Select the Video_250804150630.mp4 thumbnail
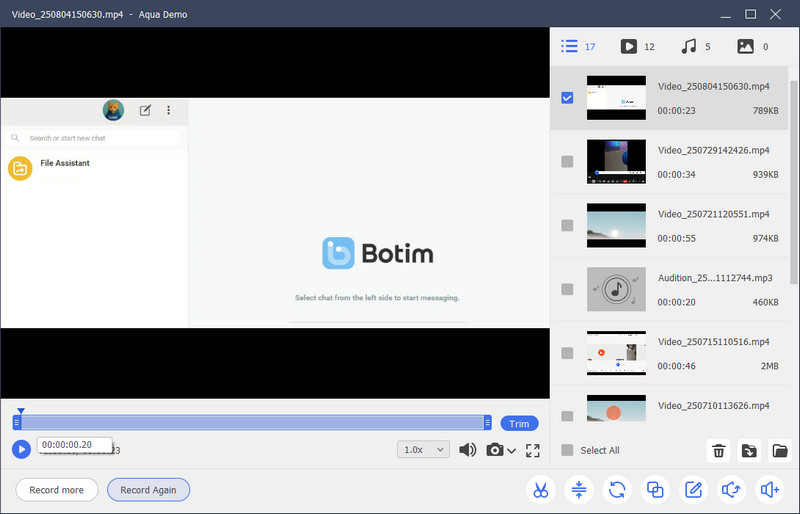This screenshot has height=514, width=800. tap(616, 97)
